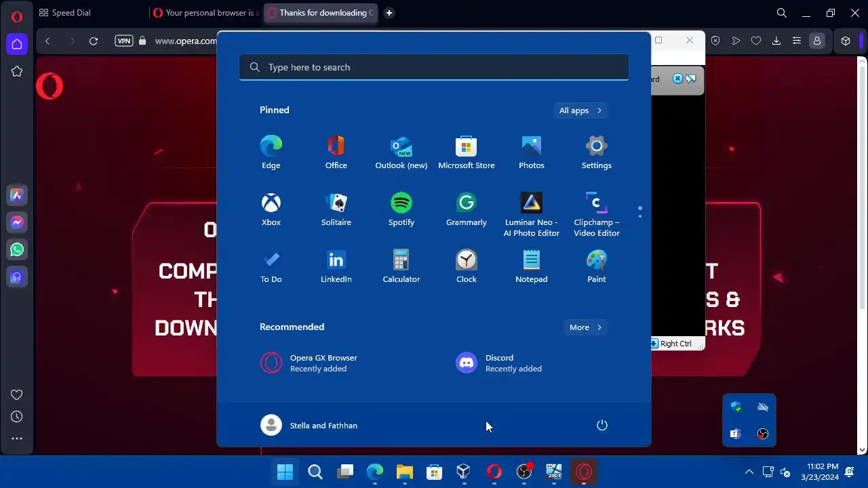Launch Luminar Neo AI Photo Editor
Screen dimensions: 868x488
click(531, 214)
